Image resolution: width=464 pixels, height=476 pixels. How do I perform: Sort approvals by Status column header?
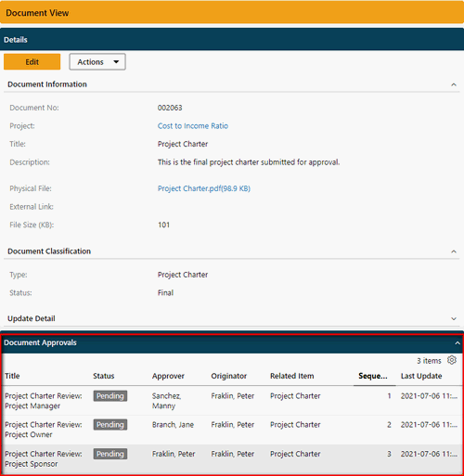pyautogui.click(x=104, y=376)
